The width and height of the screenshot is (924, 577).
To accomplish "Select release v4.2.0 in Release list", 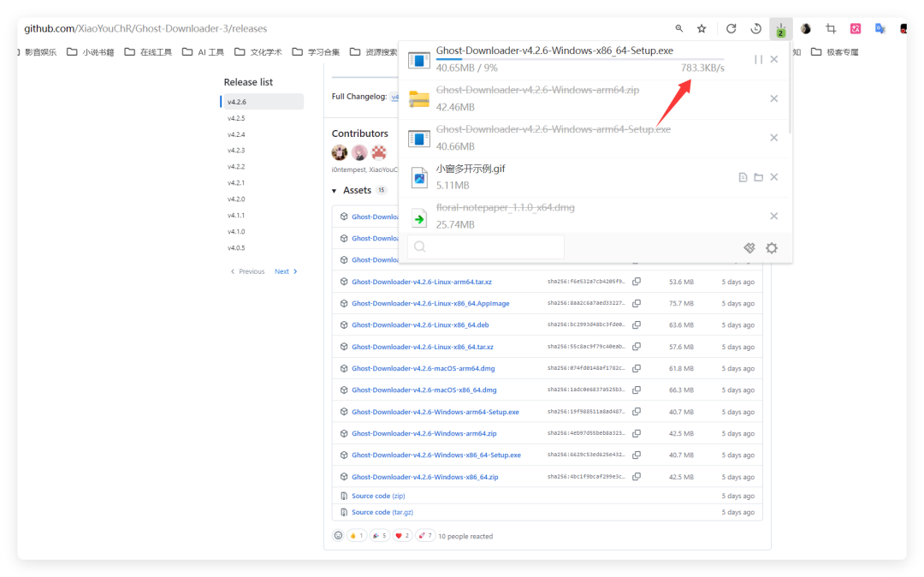I will [x=236, y=199].
